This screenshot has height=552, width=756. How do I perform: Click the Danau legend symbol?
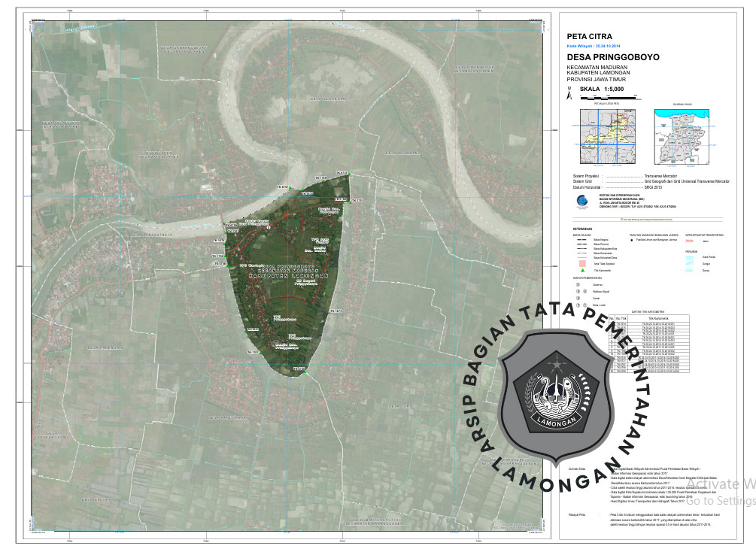pos(691,270)
